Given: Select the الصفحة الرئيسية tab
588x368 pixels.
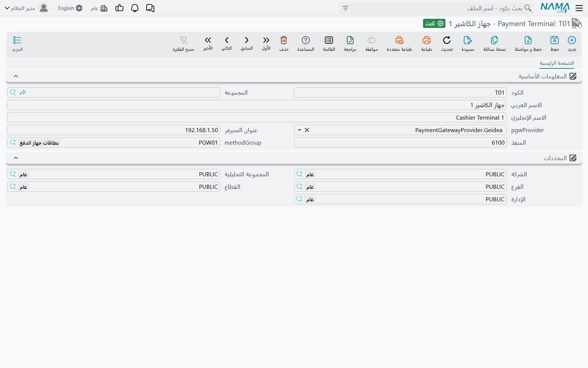Looking at the screenshot, I should tap(557, 63).
